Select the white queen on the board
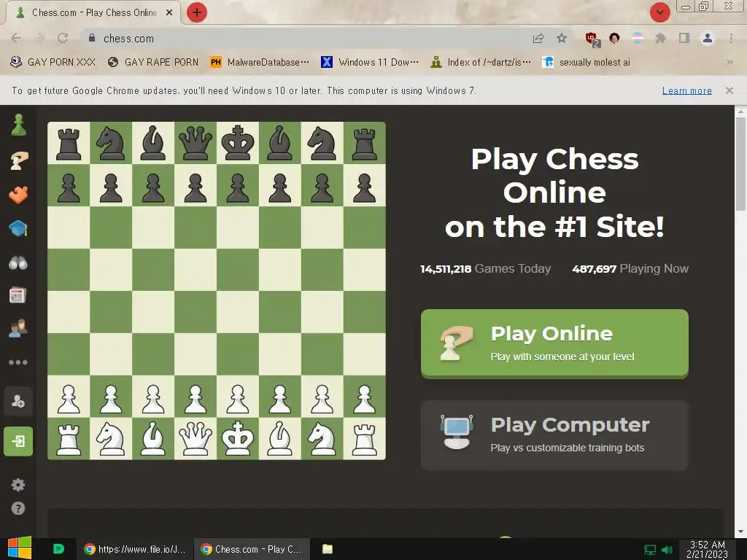 [196, 438]
